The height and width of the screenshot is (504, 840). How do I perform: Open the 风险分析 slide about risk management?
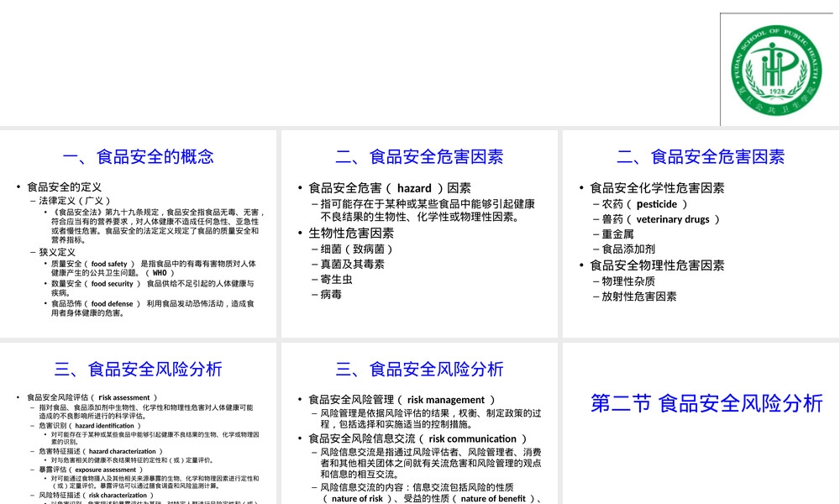pos(419,423)
